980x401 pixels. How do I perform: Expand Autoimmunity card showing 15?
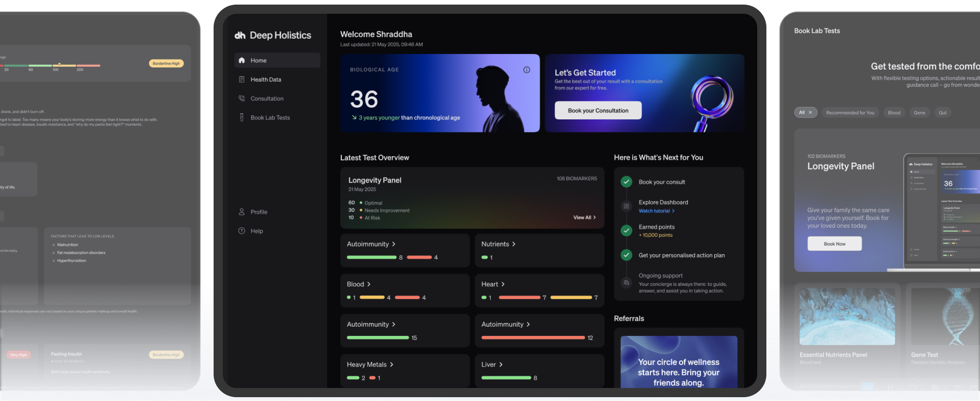394,324
